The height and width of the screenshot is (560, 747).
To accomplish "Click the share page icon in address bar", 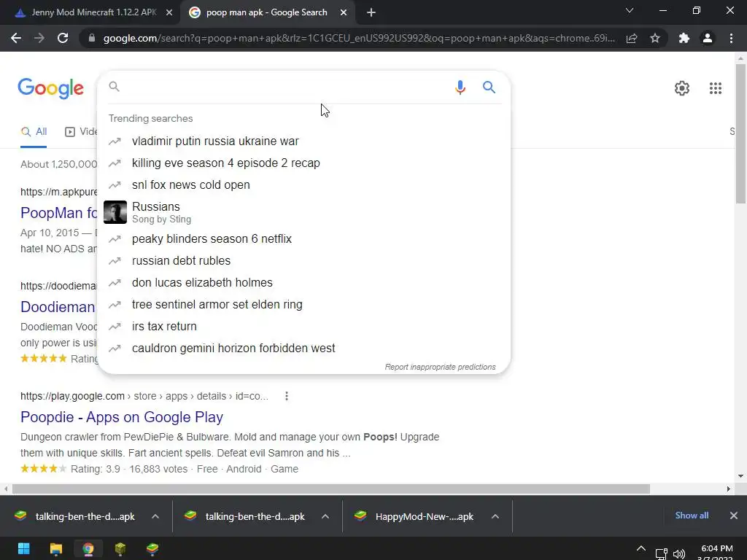I will point(632,38).
